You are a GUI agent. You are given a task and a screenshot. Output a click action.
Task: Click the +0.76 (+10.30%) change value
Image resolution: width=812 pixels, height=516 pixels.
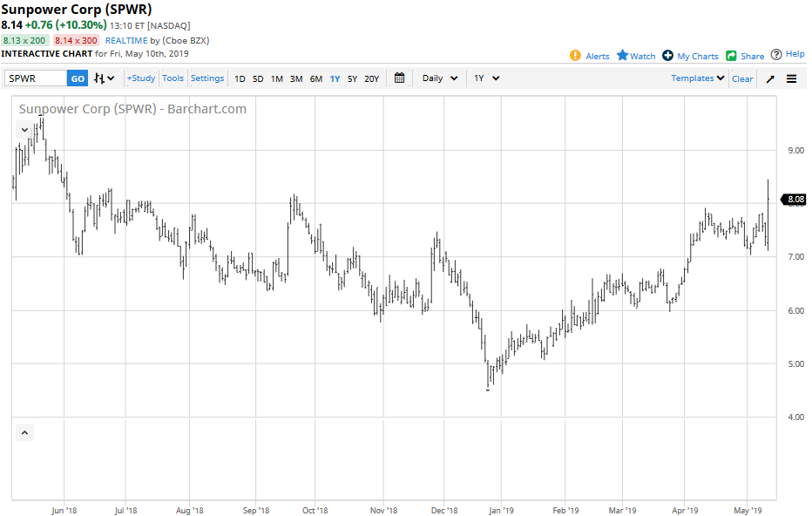pos(65,25)
